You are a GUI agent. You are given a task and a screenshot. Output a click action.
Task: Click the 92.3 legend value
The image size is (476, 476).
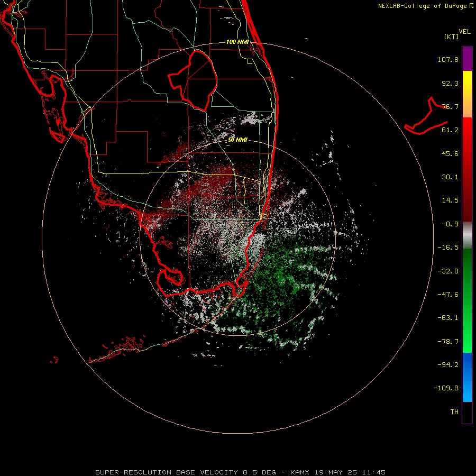(x=450, y=83)
